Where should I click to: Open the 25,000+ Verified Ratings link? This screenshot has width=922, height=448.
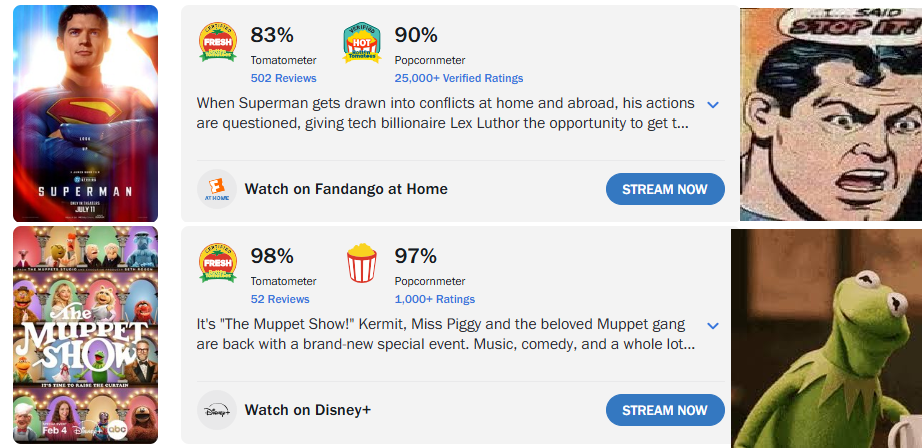[458, 78]
